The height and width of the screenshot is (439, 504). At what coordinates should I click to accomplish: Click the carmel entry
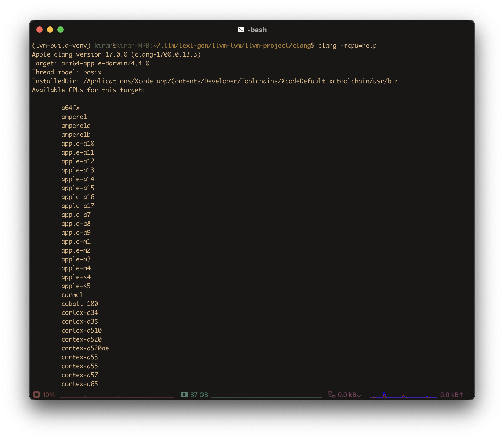[x=72, y=295]
